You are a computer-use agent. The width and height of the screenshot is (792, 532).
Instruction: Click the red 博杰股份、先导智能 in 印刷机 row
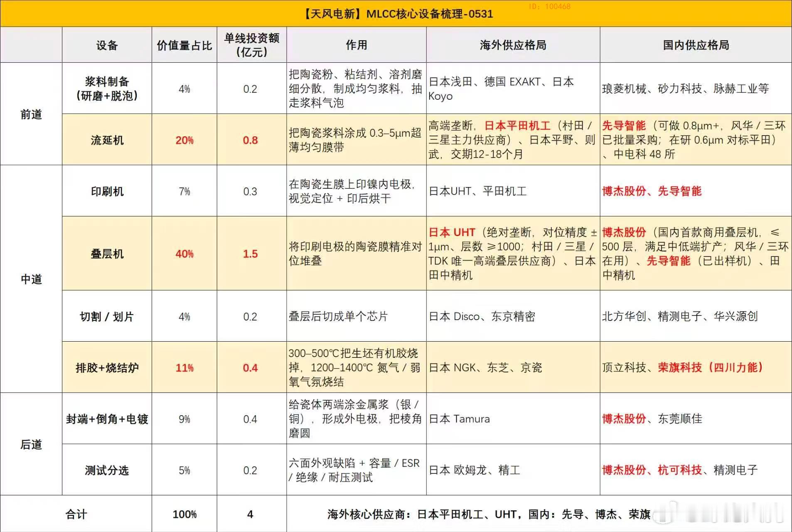coord(652,191)
